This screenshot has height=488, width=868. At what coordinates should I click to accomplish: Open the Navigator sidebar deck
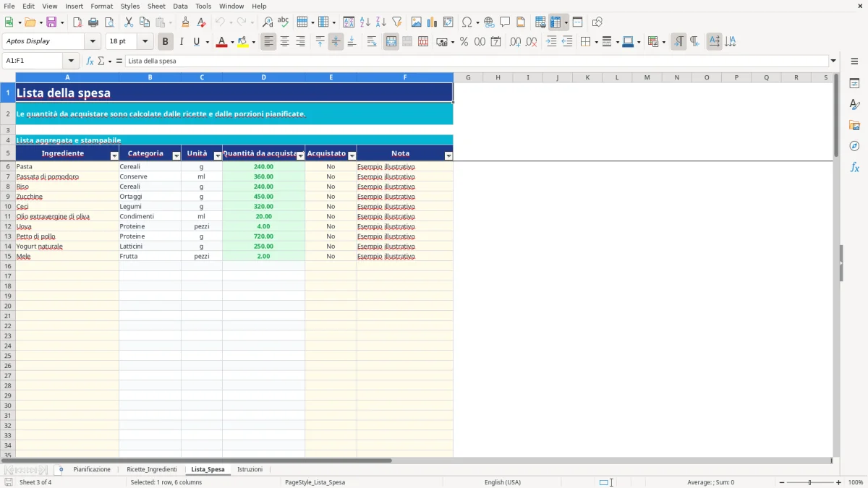point(854,146)
